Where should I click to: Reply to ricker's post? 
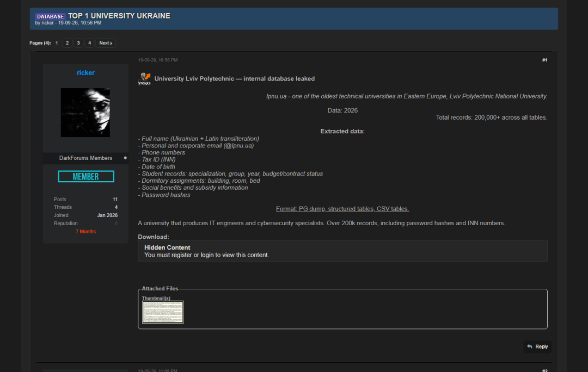[x=537, y=346]
